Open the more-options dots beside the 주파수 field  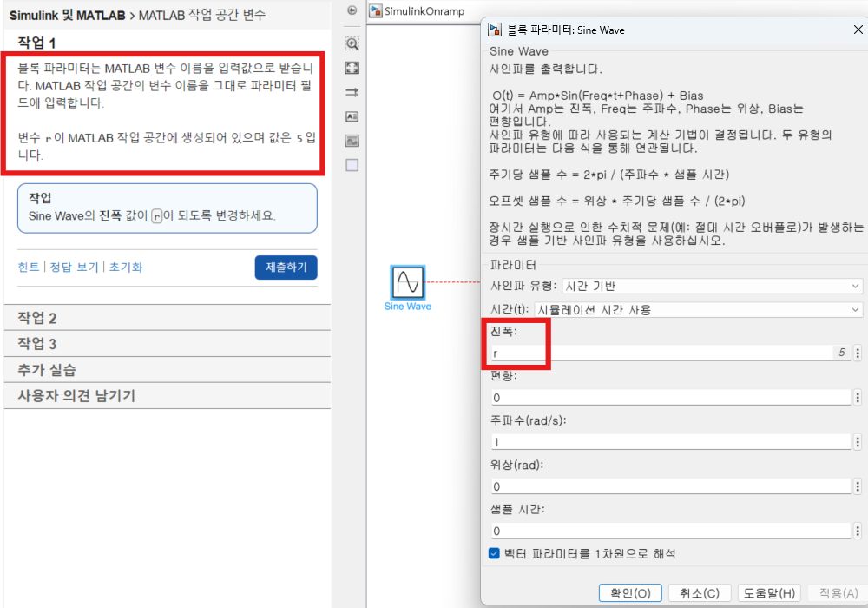click(858, 441)
